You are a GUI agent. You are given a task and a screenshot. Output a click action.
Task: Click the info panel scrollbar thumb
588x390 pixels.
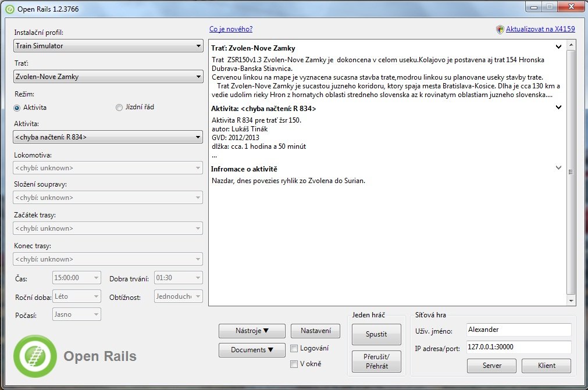pos(571,173)
